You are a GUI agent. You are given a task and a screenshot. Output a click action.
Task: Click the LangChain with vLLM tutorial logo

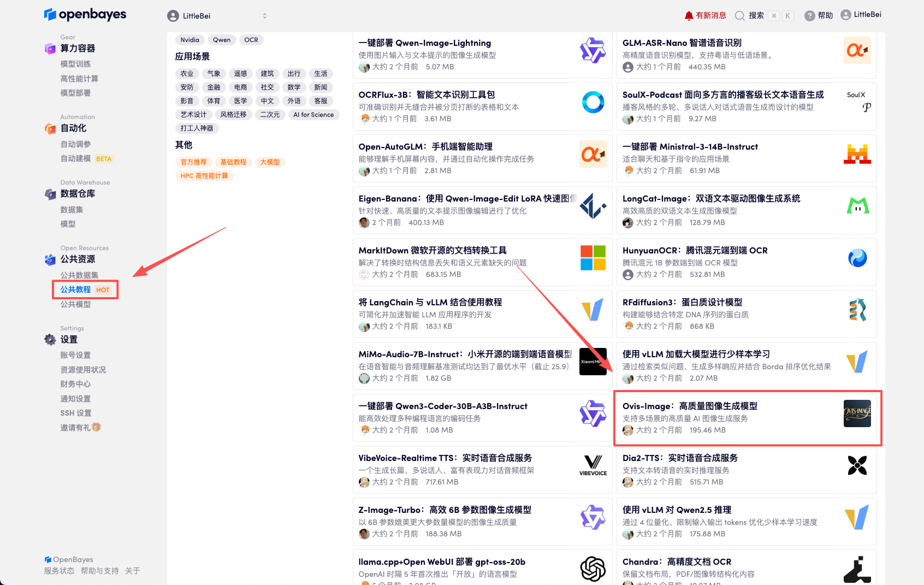point(593,310)
